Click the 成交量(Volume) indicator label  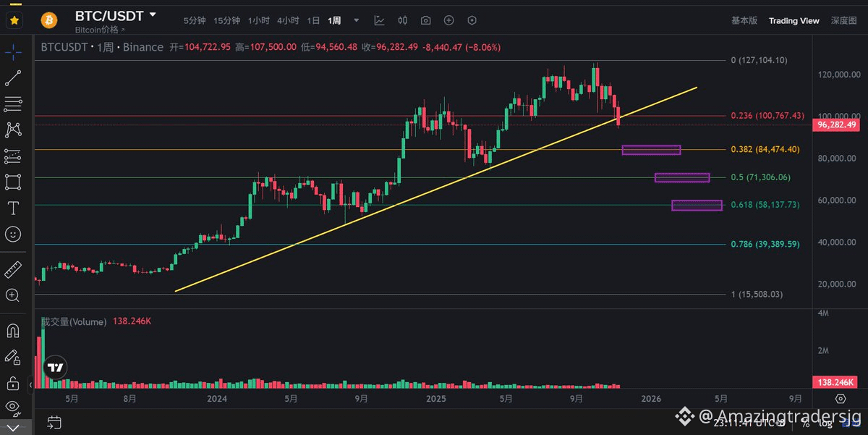[74, 321]
